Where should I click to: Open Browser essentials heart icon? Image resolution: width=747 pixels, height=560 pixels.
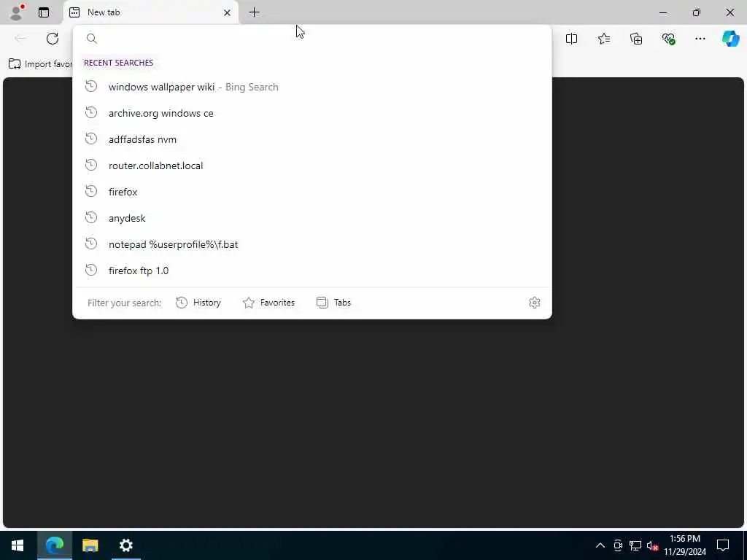point(668,39)
